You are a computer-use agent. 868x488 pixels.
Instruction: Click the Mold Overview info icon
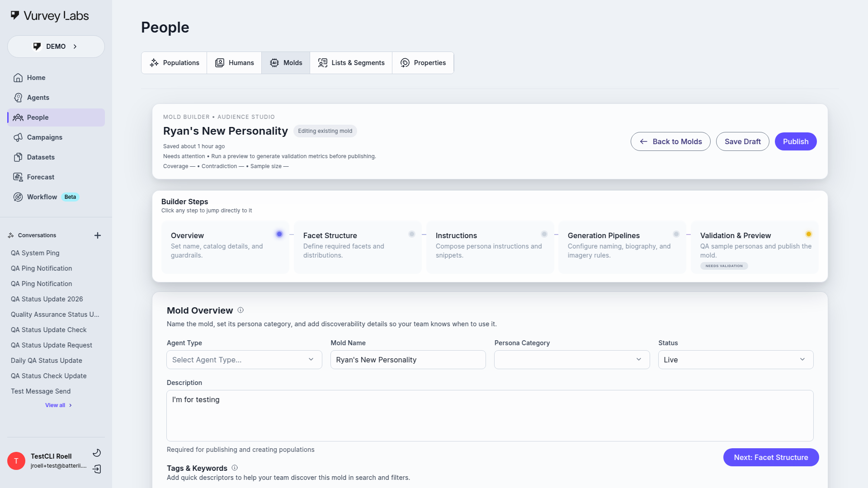241,310
